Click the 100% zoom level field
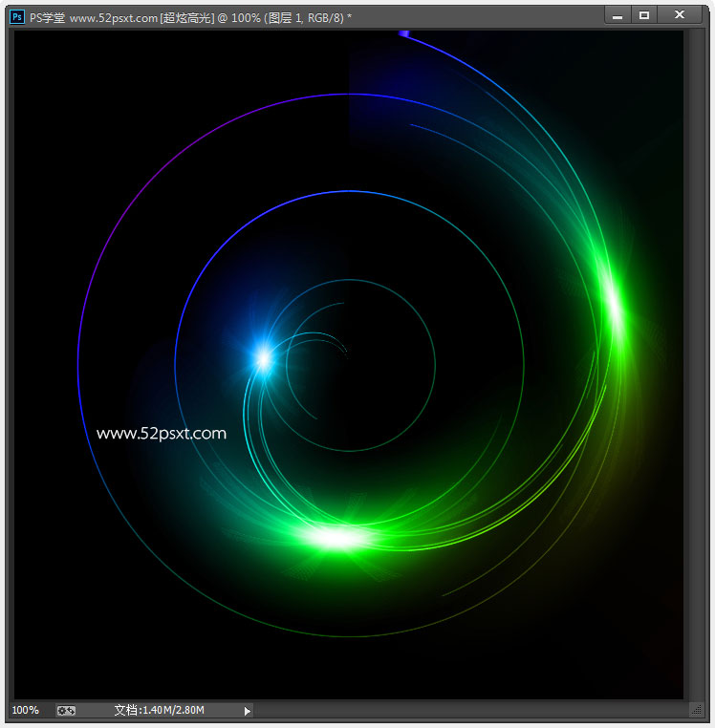 [x=26, y=710]
